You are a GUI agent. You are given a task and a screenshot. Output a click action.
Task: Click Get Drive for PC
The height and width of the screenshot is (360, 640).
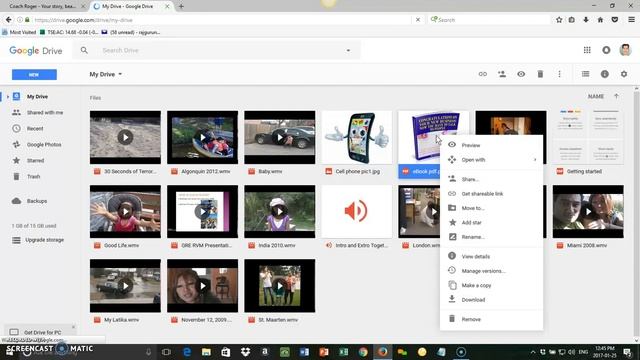[x=42, y=332]
